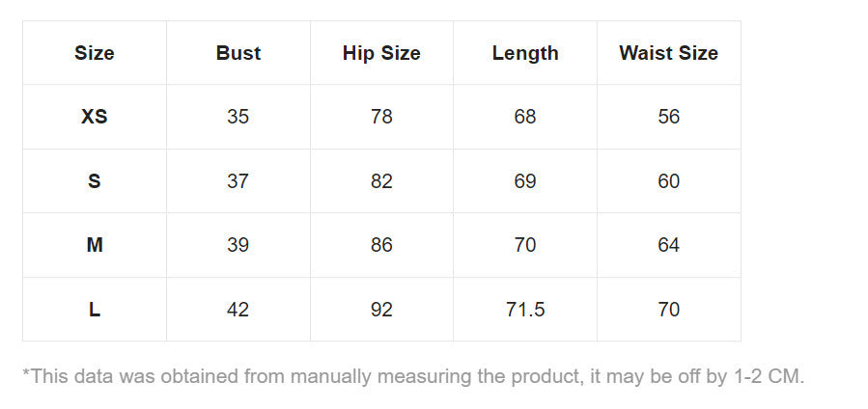Click the M hip size value 86

pos(381,245)
